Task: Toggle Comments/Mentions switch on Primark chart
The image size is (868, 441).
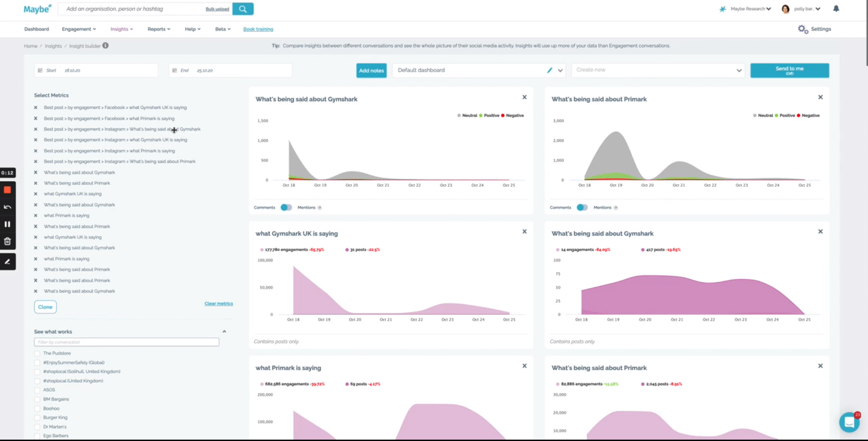Action: click(582, 207)
